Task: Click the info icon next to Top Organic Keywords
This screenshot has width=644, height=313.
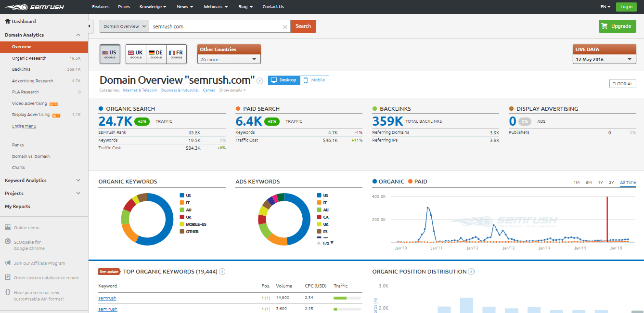Action: 222,272
